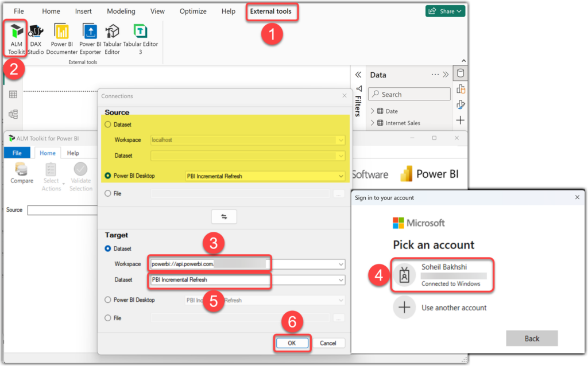
Task: Click Back in sign-in dialog
Action: click(532, 338)
